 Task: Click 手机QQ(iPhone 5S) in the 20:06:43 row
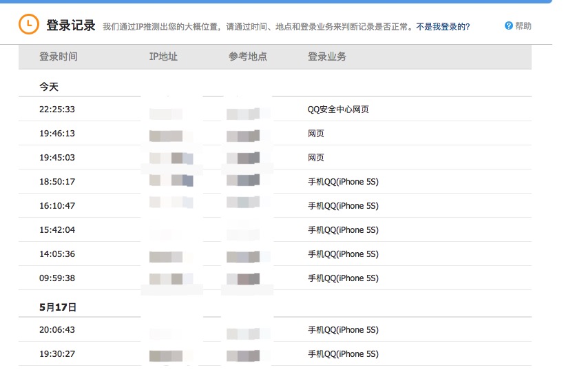[343, 330]
